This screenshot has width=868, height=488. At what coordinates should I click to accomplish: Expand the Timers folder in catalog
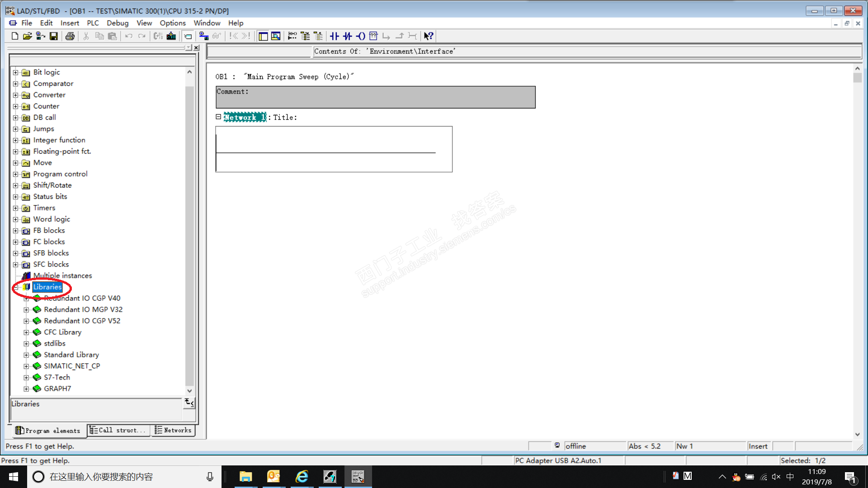[x=16, y=208]
